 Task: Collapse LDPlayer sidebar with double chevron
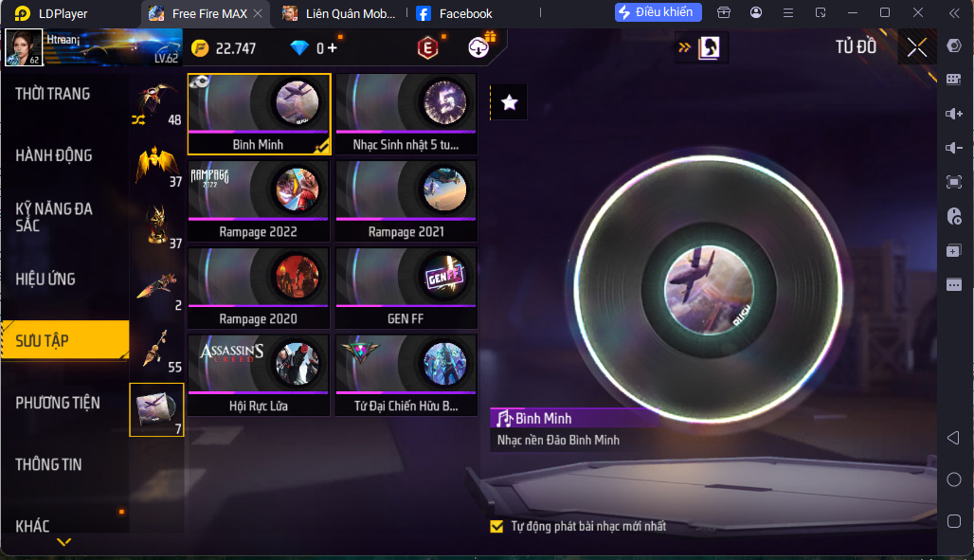click(x=954, y=13)
